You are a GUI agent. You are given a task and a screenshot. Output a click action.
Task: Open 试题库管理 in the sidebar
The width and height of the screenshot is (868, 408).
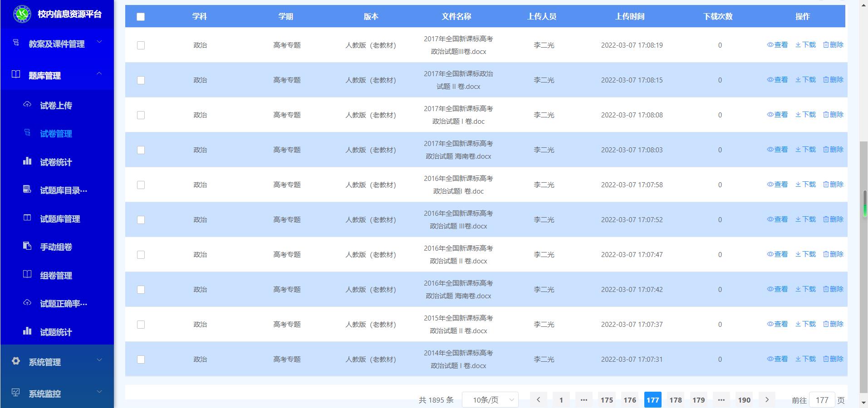click(60, 219)
